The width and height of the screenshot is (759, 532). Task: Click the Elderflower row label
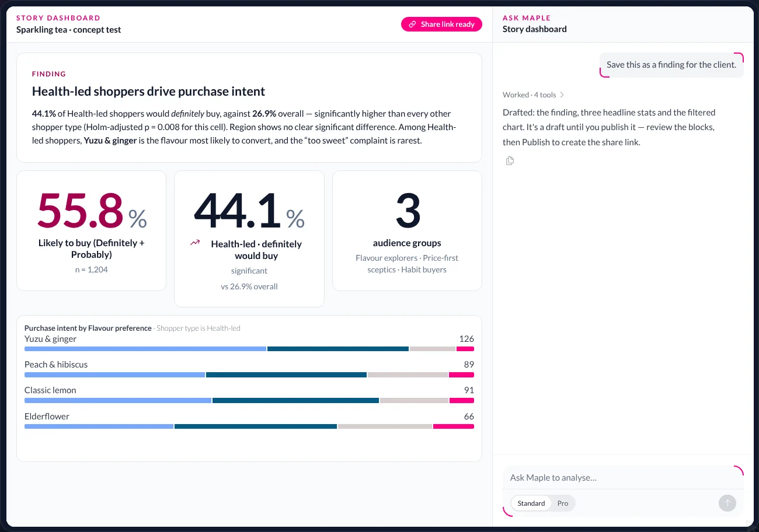(47, 416)
